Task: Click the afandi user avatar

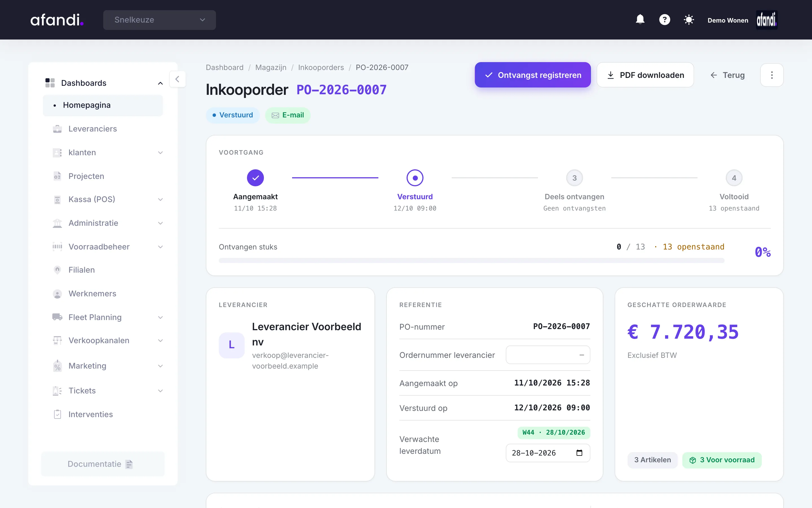Action: (767, 20)
